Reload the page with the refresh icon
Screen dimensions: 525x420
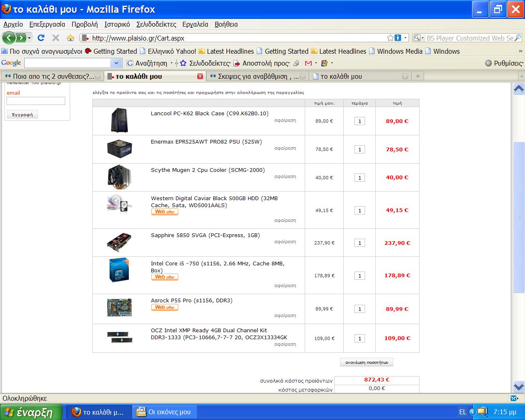point(41,38)
